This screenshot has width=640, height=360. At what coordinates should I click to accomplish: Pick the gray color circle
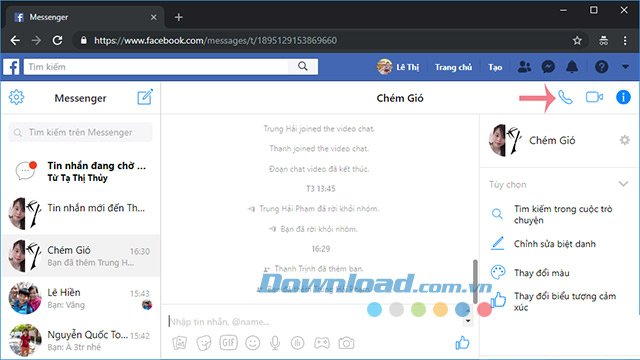click(x=396, y=309)
